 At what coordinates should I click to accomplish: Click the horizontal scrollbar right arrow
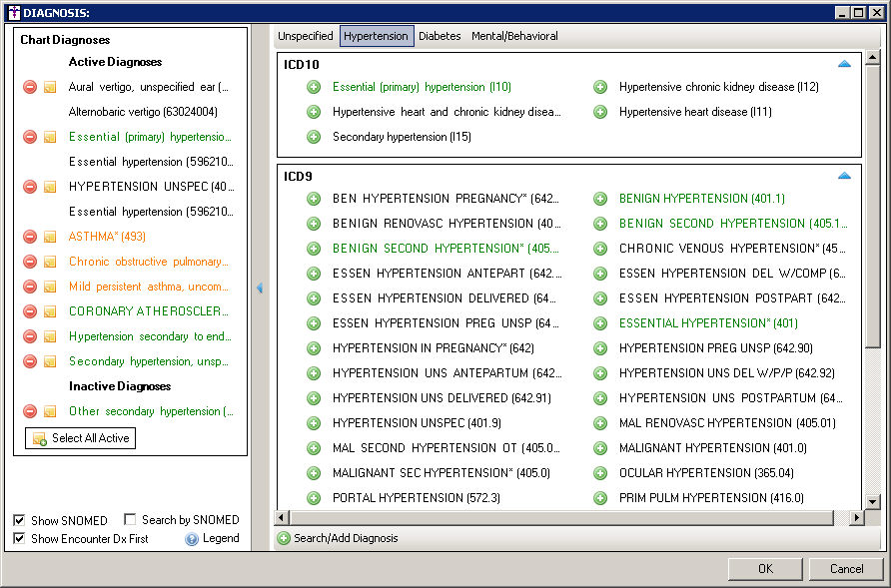pos(856,518)
